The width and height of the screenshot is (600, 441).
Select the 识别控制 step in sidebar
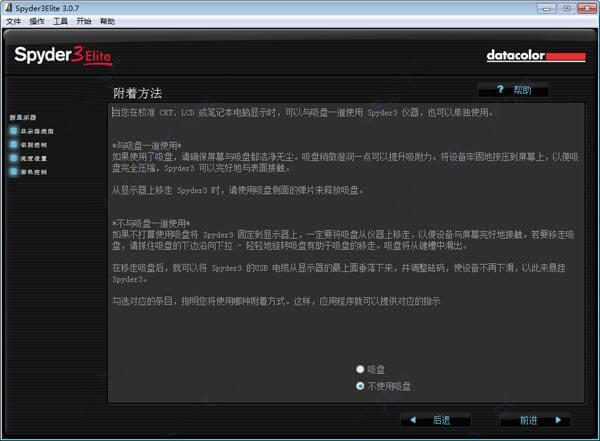click(x=34, y=145)
